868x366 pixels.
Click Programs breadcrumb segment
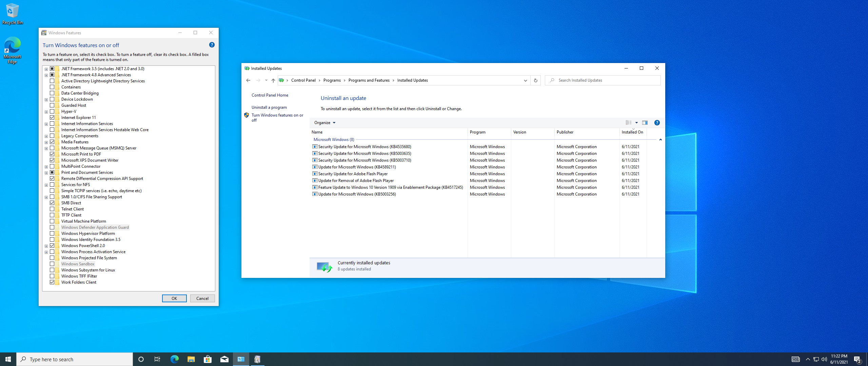tap(332, 80)
